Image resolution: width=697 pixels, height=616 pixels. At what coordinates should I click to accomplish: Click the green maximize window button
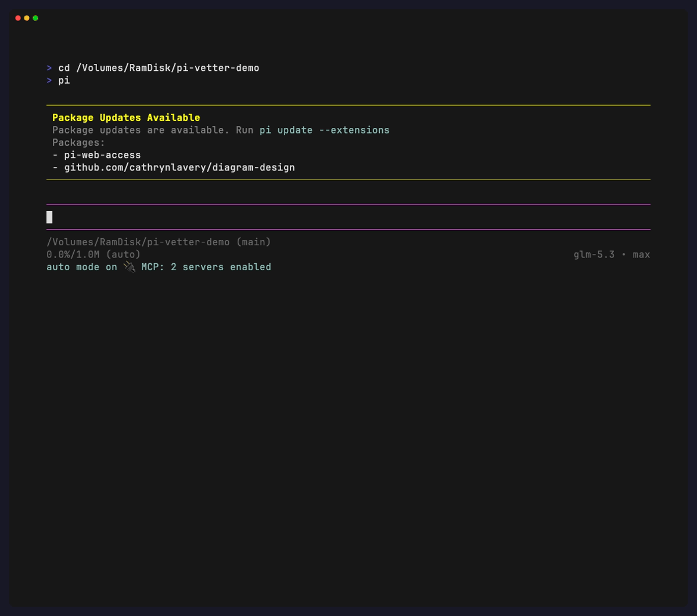[35, 18]
